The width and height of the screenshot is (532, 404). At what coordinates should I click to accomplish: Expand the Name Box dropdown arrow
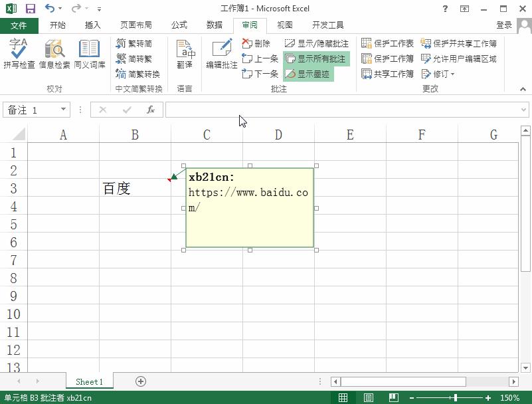[63, 110]
